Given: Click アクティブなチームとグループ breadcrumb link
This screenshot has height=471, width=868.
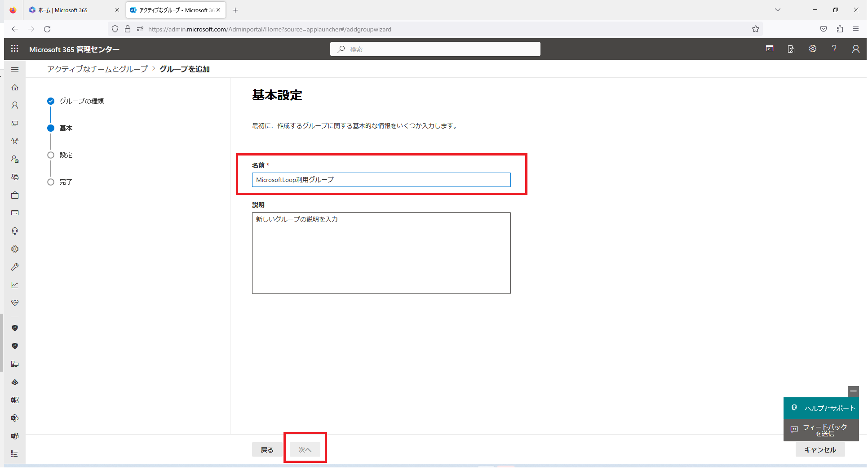Looking at the screenshot, I should (x=97, y=69).
